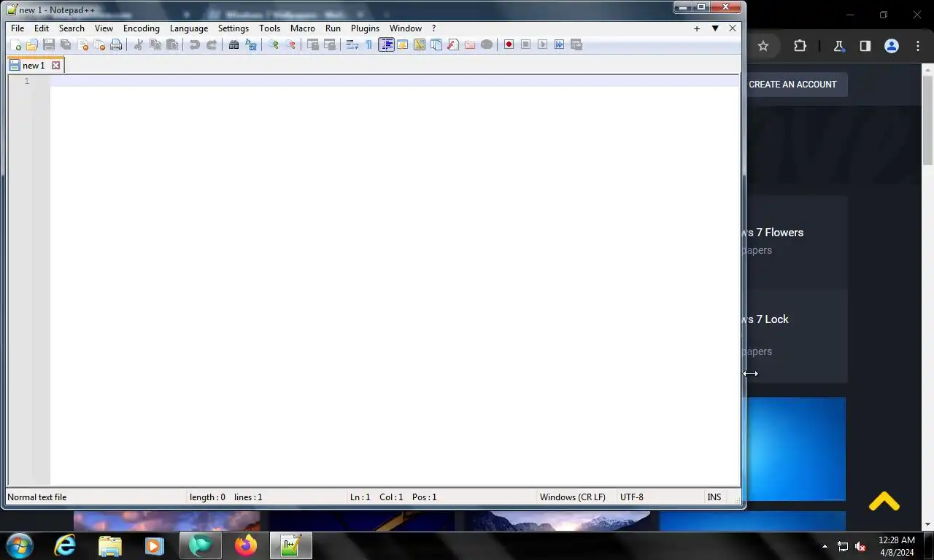Click the Close All toolbar icon
This screenshot has width=934, height=560.
(99, 44)
